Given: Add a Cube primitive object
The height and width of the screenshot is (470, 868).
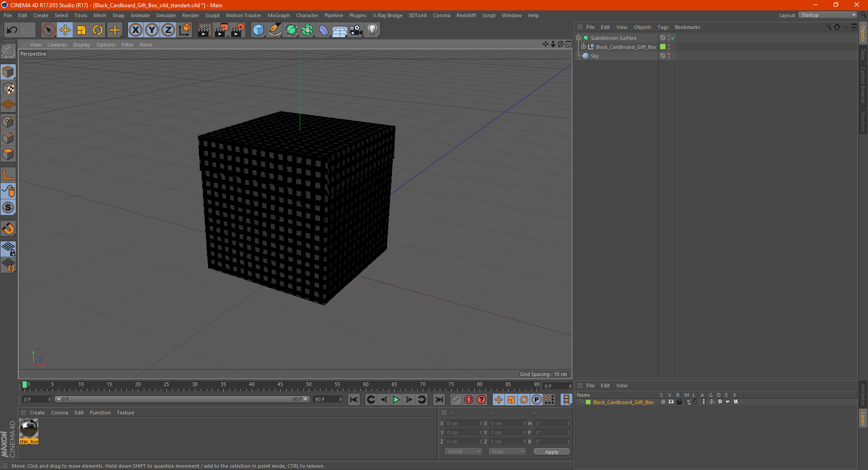Looking at the screenshot, I should tap(258, 30).
